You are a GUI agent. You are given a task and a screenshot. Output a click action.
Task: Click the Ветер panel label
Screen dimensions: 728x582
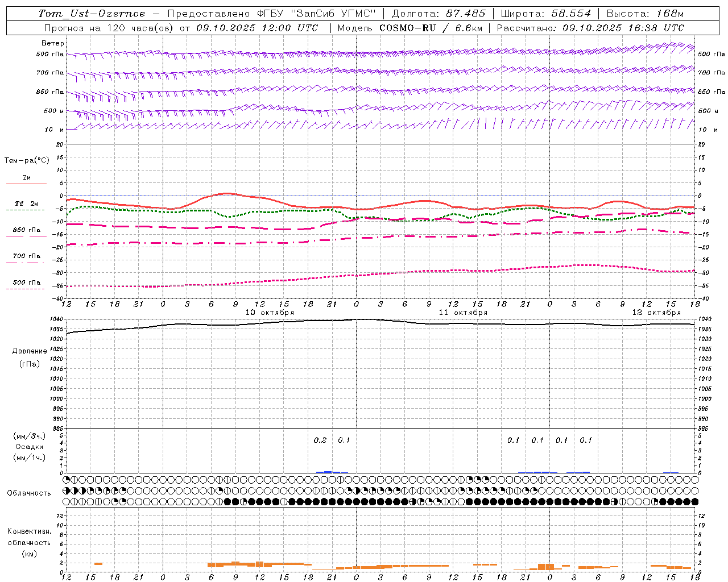(x=52, y=43)
